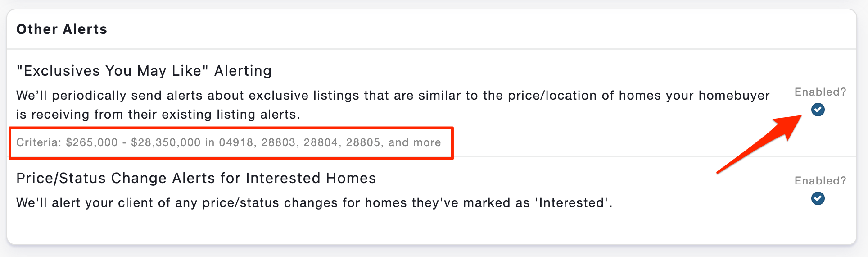868x257 pixels.
Task: Select the $265,000 - $28,350,000 price range
Action: tap(133, 142)
